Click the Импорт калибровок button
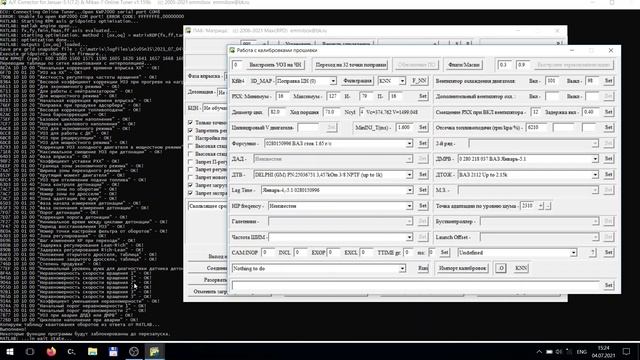 click(x=462, y=268)
